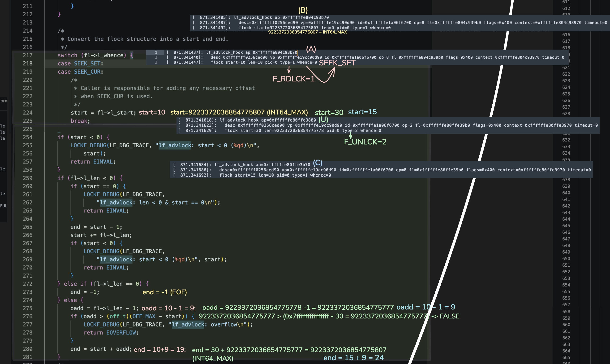Click '} else {' on line 274
Screen dimensions: 610x364
[x=70, y=300]
